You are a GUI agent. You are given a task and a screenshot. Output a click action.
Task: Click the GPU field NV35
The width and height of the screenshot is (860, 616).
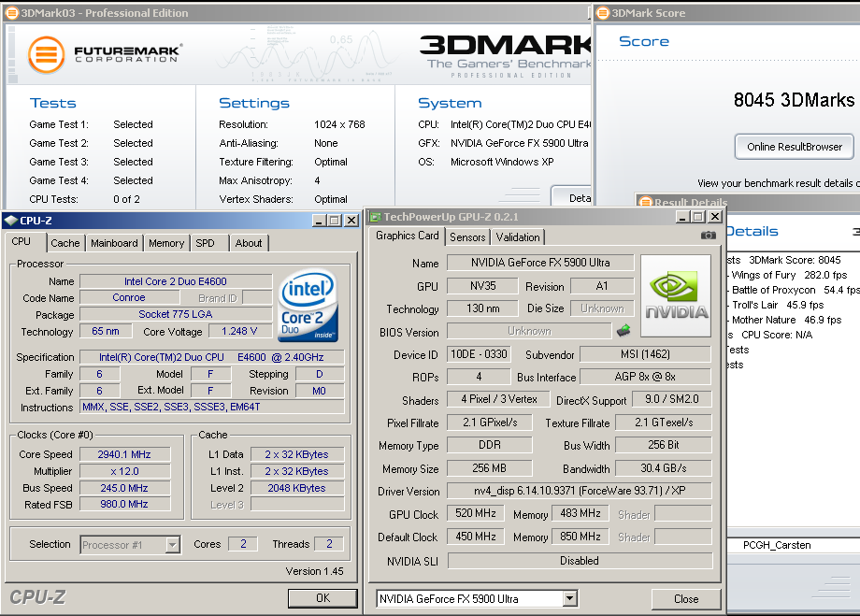[x=482, y=286]
